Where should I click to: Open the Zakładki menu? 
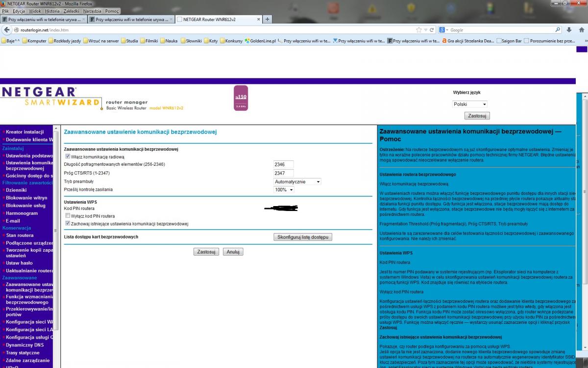(72, 11)
